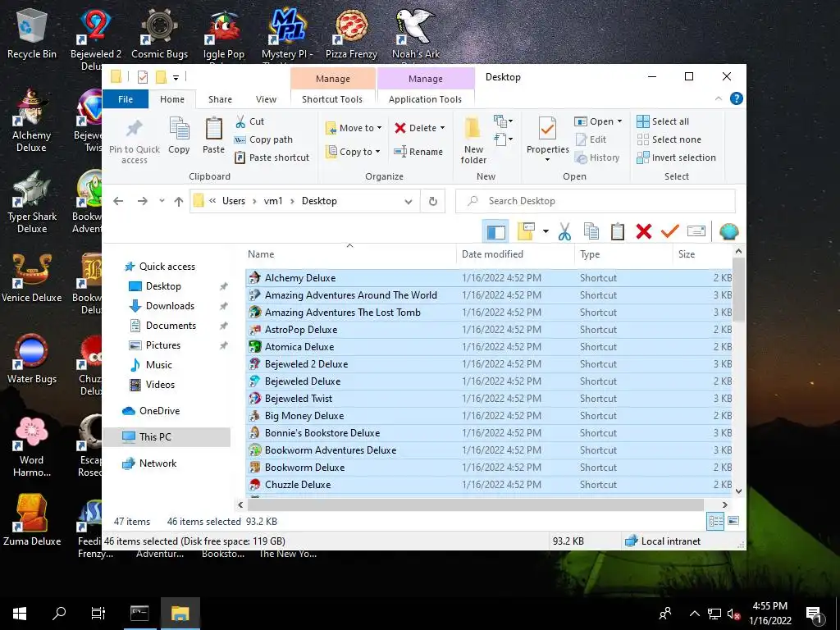Toggle the navigation pane button in the classic toolbar
The width and height of the screenshot is (840, 630).
[495, 231]
